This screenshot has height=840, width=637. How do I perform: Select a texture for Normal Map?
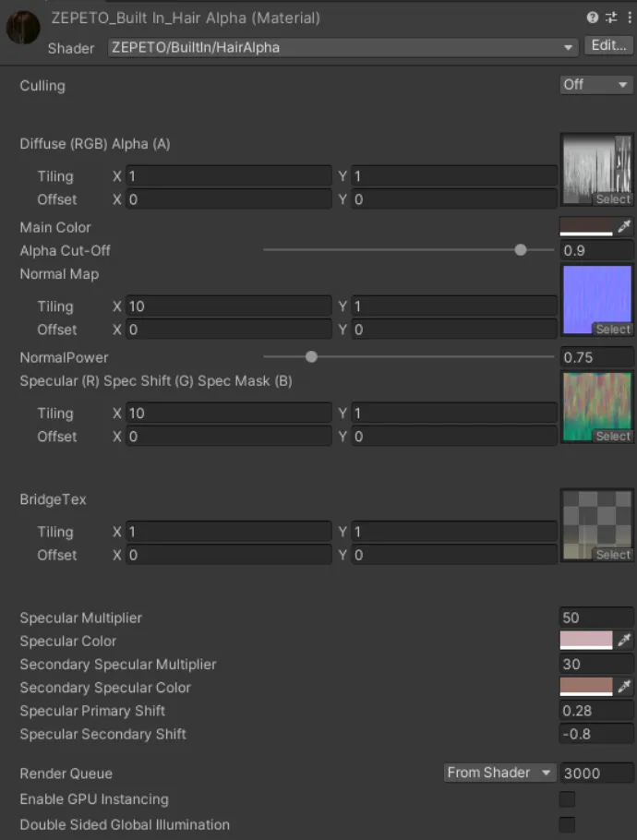coord(613,330)
